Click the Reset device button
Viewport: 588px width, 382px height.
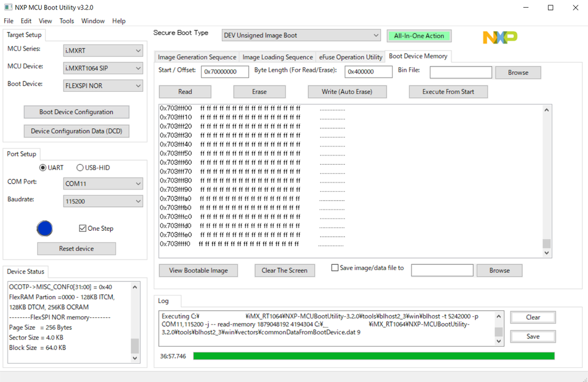[x=77, y=248]
